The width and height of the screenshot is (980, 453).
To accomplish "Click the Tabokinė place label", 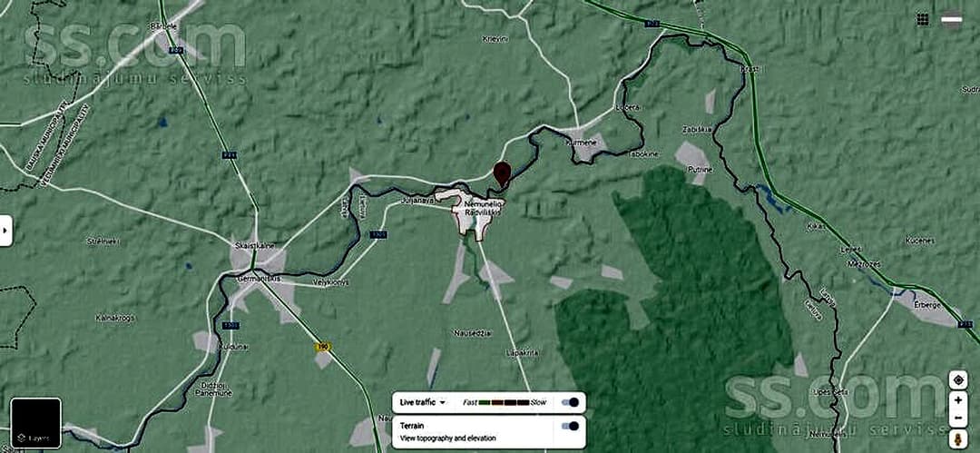I will point(643,153).
